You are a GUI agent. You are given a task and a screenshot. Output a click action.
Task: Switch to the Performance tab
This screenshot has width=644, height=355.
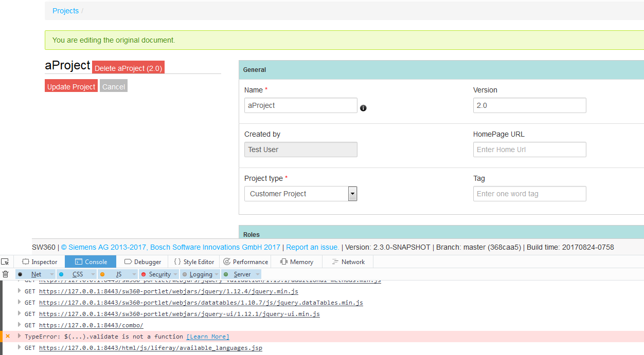pos(245,261)
